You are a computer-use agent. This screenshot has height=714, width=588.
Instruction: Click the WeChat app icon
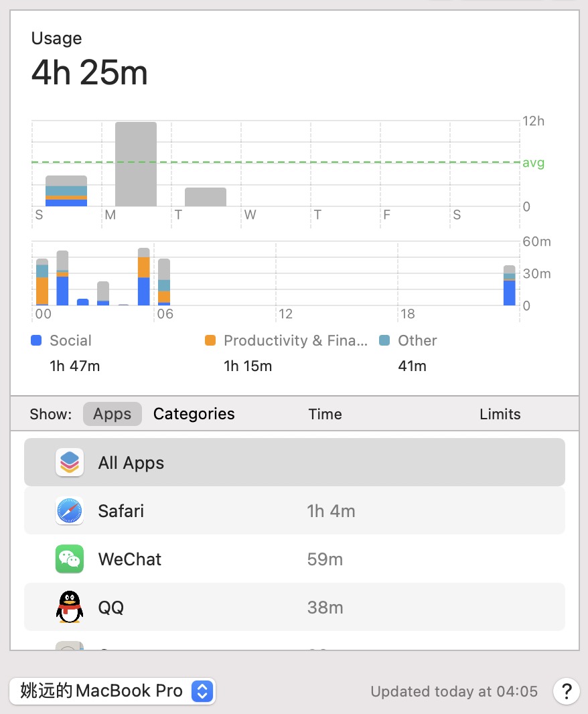click(x=70, y=559)
